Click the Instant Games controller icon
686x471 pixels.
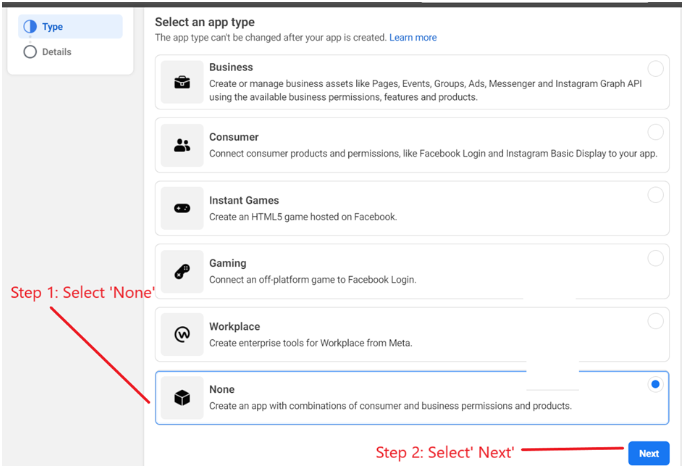tap(182, 209)
